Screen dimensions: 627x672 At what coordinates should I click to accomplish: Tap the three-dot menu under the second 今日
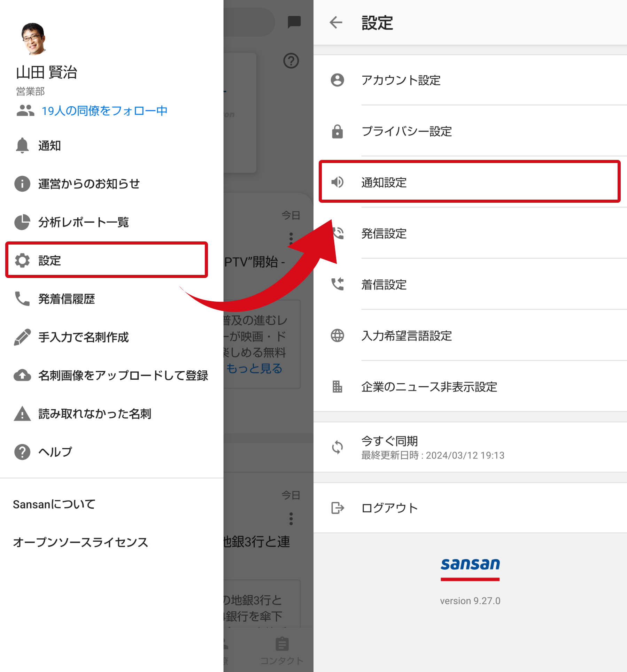click(291, 519)
